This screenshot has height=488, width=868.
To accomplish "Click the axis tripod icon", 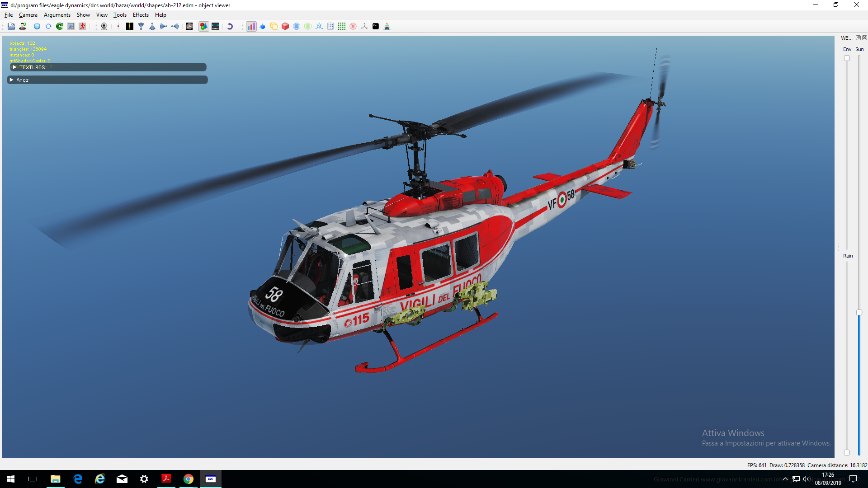I will [364, 26].
